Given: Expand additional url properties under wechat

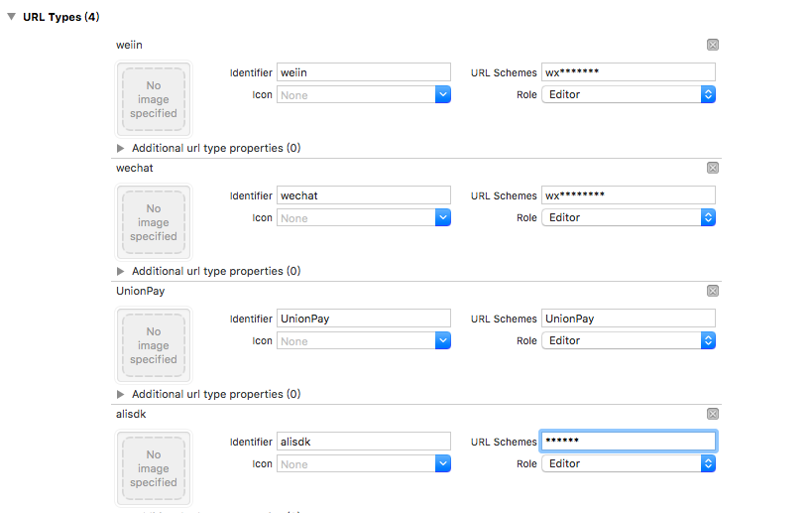Looking at the screenshot, I should click(121, 271).
